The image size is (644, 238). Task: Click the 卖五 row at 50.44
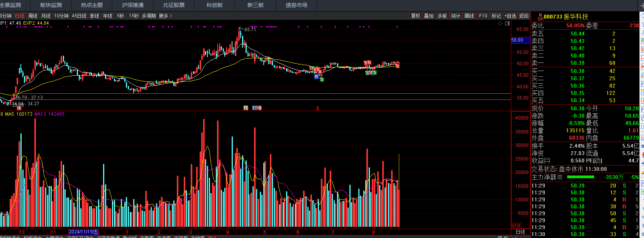click(585, 34)
